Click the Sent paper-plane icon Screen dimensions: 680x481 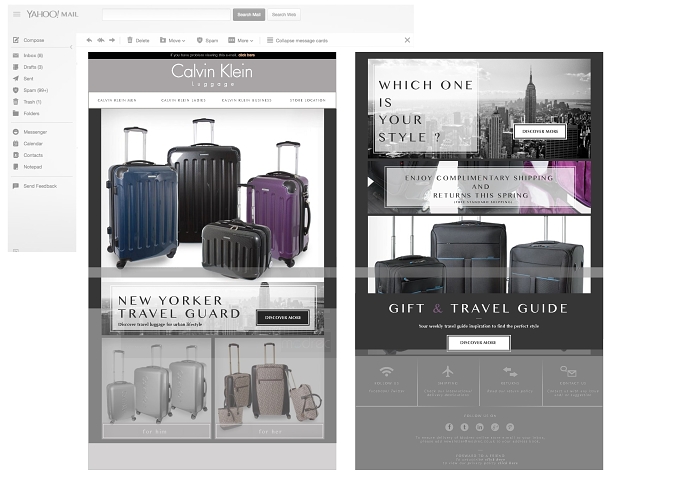(x=16, y=79)
